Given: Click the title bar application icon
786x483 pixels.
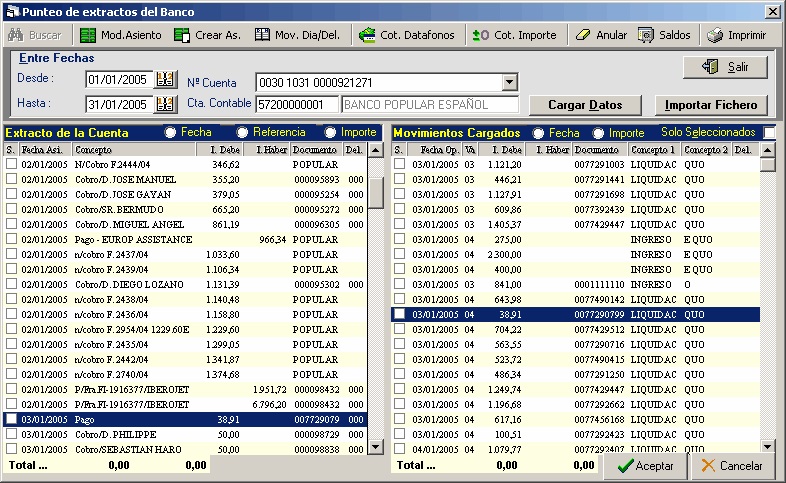Looking at the screenshot, I should coord(13,12).
